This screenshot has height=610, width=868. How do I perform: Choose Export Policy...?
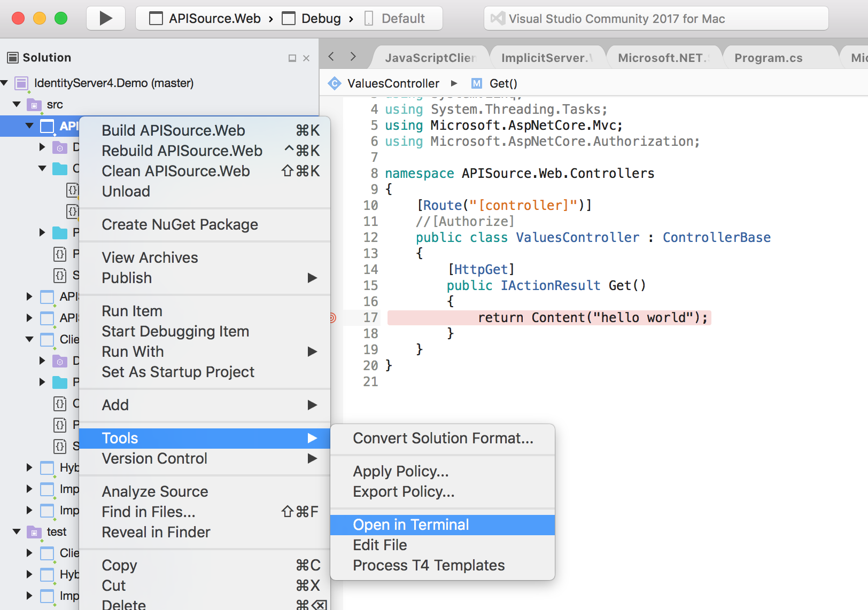tap(443, 491)
